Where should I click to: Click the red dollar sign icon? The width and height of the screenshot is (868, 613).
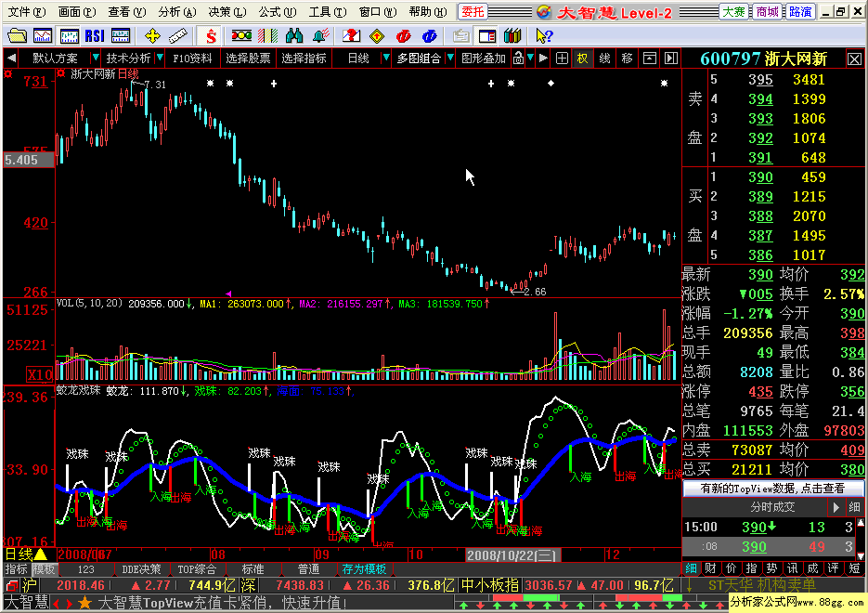211,36
